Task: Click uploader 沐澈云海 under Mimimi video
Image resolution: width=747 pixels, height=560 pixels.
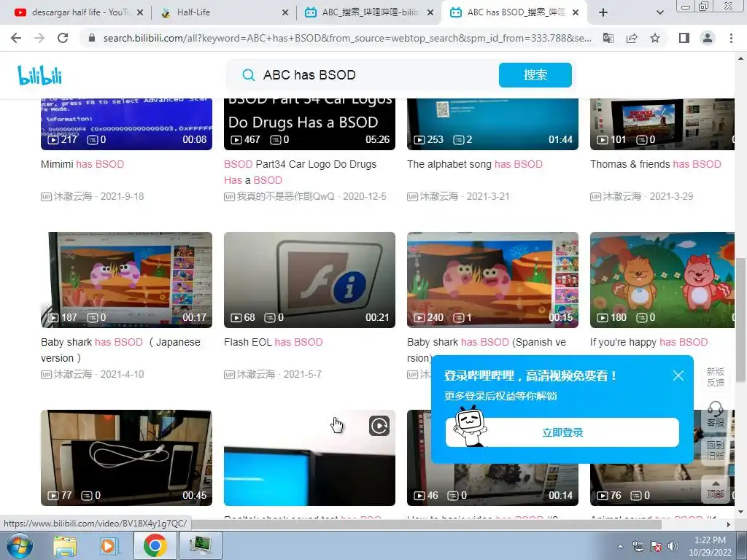Action: (72, 196)
